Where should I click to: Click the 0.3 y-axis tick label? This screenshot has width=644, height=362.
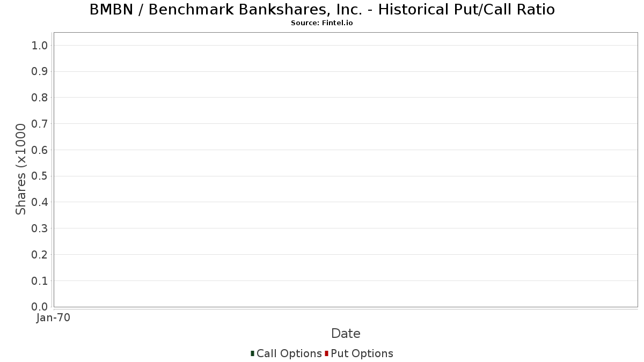40,228
